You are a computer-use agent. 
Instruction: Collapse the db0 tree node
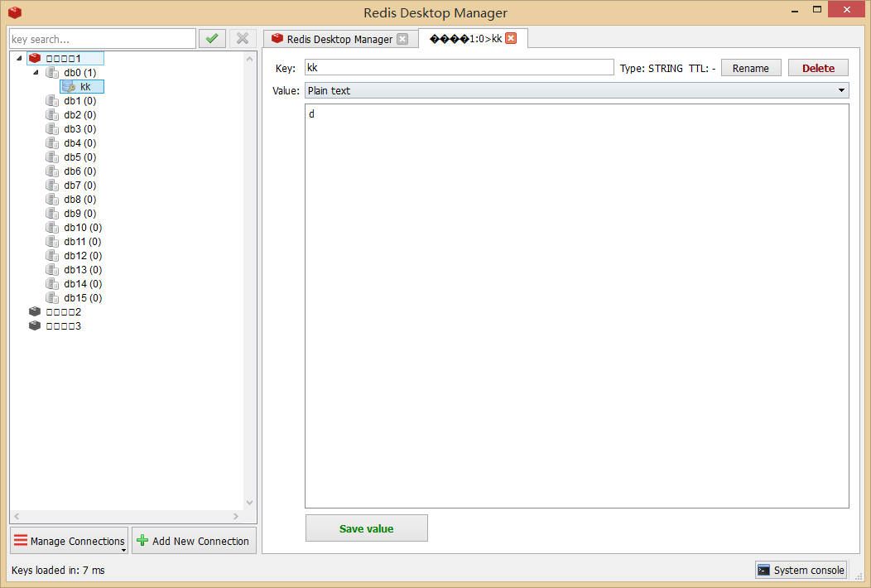pyautogui.click(x=36, y=72)
